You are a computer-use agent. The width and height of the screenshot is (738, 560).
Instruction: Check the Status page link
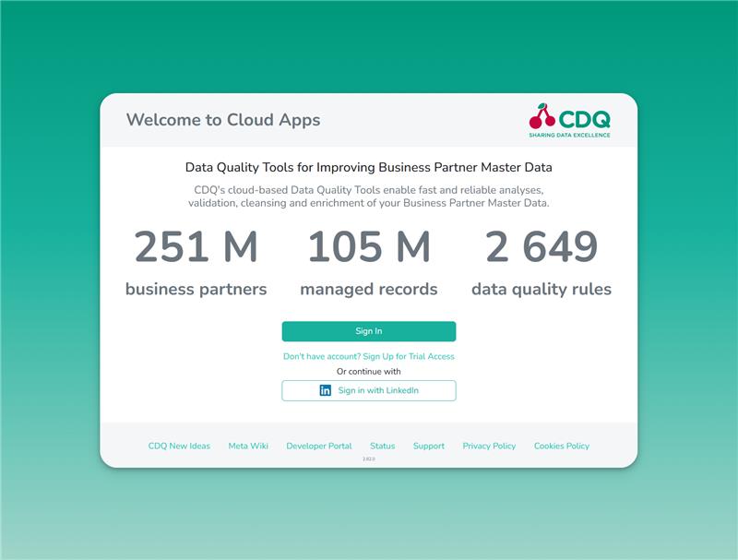[382, 446]
